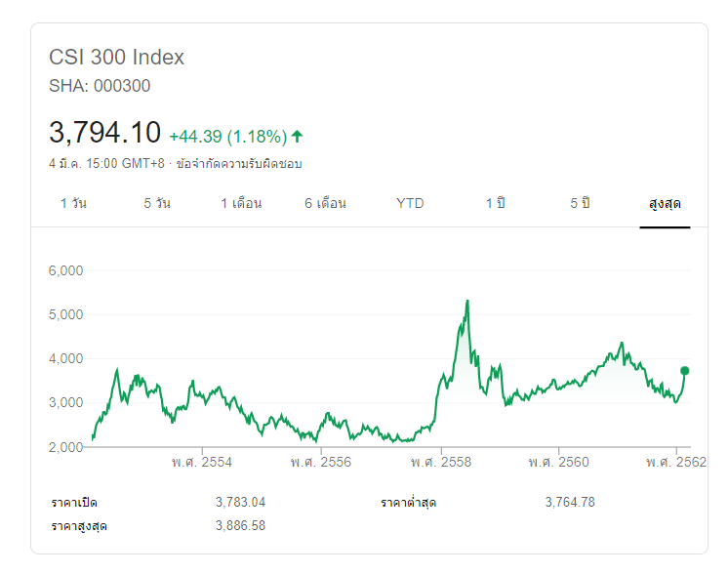Click the green up arrow icon

[297, 136]
